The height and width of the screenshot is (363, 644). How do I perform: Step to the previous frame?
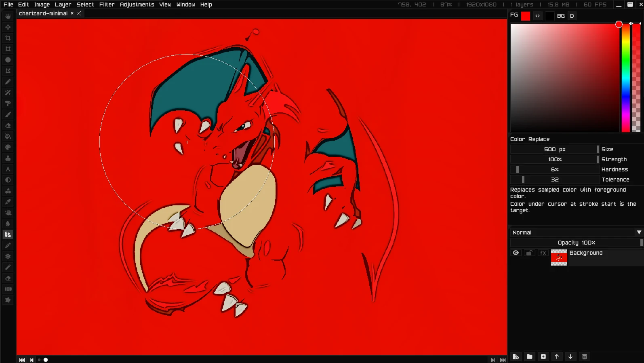point(32,360)
